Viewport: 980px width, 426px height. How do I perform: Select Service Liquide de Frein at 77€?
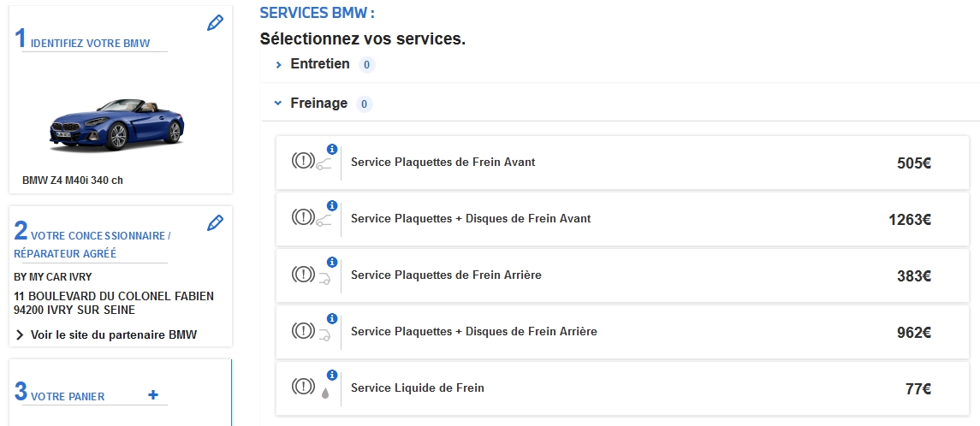pyautogui.click(x=418, y=388)
